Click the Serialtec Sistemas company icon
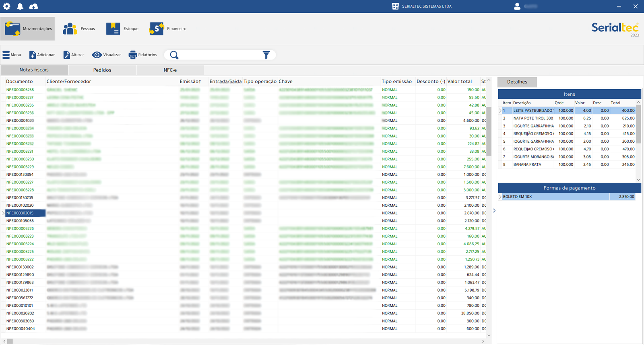This screenshot has height=345, width=644. pyautogui.click(x=395, y=6)
